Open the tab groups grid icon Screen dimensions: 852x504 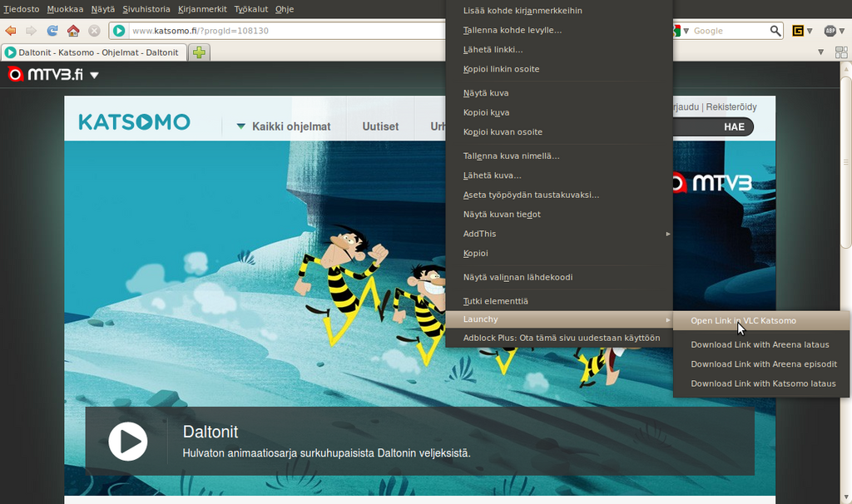pos(840,52)
